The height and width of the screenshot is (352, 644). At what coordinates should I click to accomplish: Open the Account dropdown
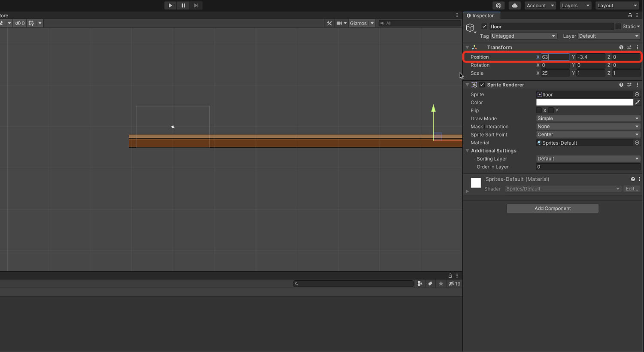pyautogui.click(x=540, y=6)
